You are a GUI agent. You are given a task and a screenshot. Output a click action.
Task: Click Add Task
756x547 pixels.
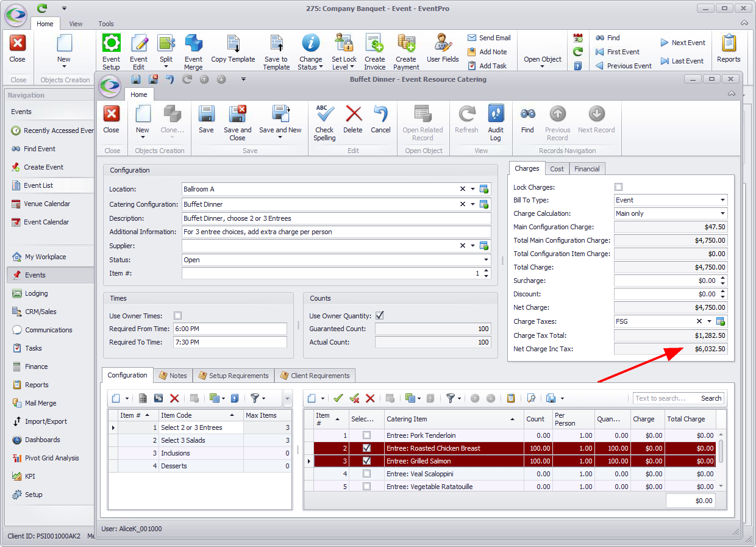click(487, 66)
